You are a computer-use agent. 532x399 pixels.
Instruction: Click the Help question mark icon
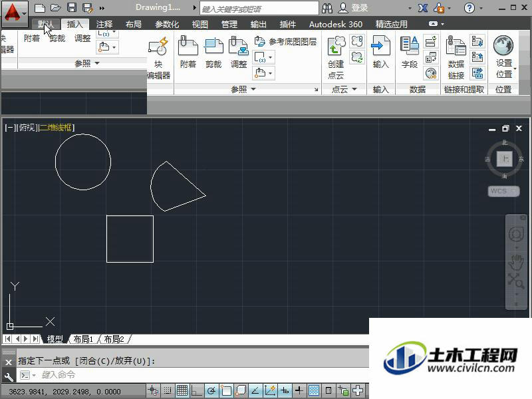469,8
